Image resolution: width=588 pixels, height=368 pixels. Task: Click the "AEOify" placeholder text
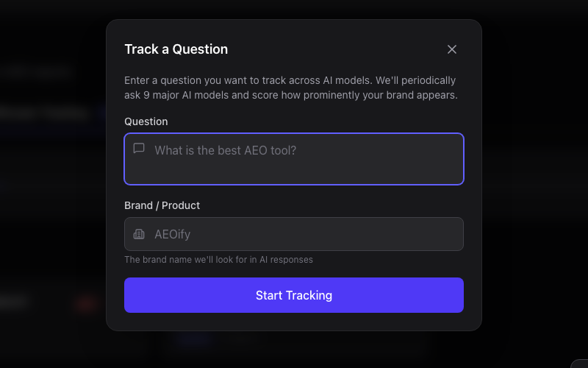tap(172, 234)
